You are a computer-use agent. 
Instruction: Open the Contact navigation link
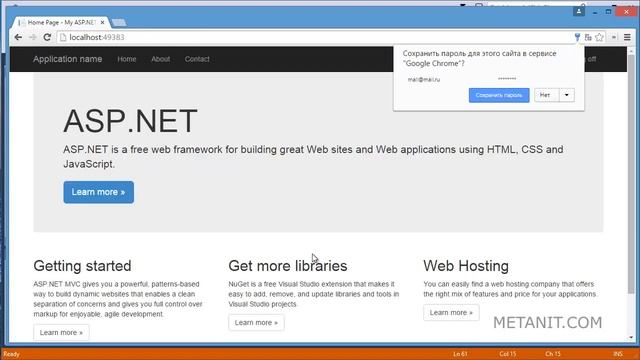coord(197,59)
